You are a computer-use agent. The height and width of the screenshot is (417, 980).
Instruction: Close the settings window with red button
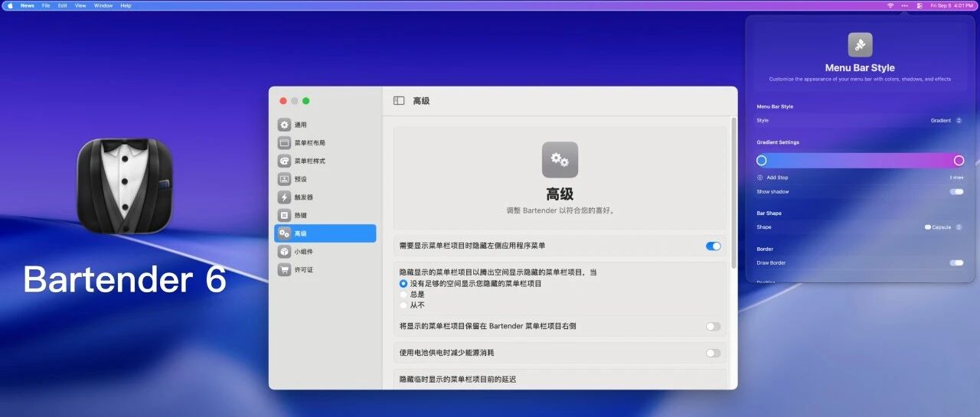pos(283,101)
